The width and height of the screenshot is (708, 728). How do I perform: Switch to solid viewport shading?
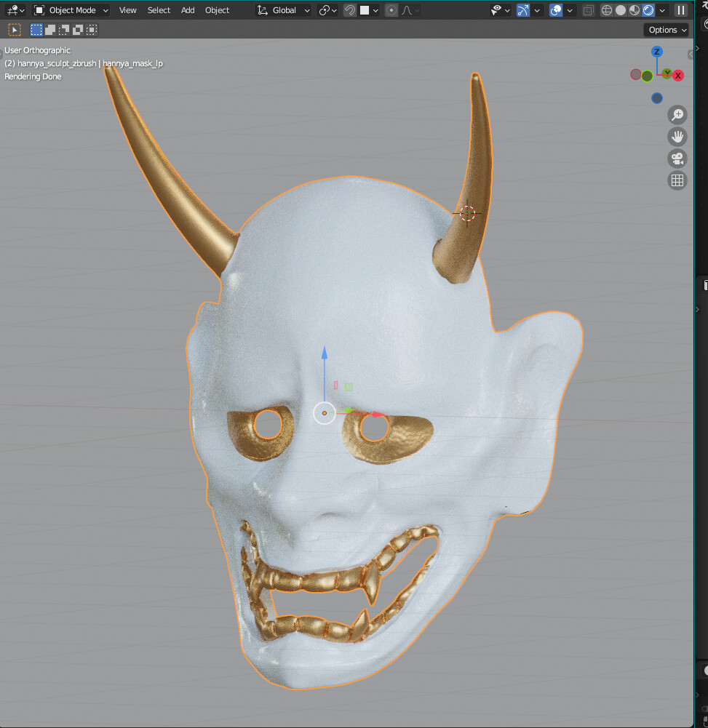(620, 10)
